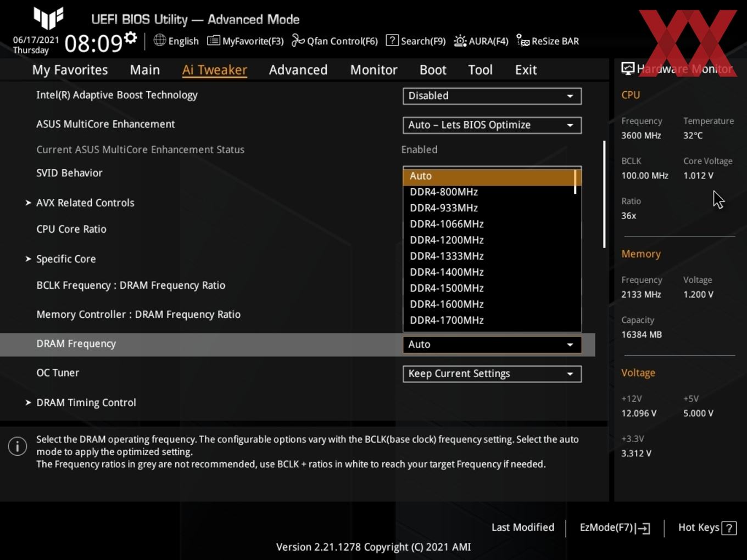This screenshot has height=560, width=747.
Task: Open the Exit tab
Action: point(526,70)
